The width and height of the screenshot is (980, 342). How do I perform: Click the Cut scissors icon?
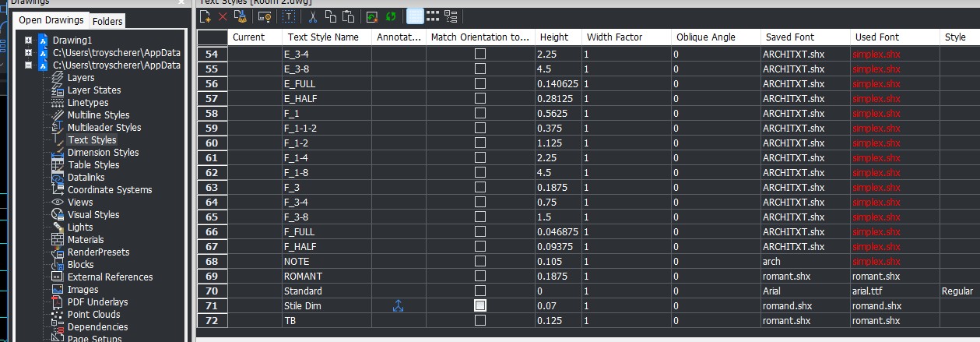point(313,16)
